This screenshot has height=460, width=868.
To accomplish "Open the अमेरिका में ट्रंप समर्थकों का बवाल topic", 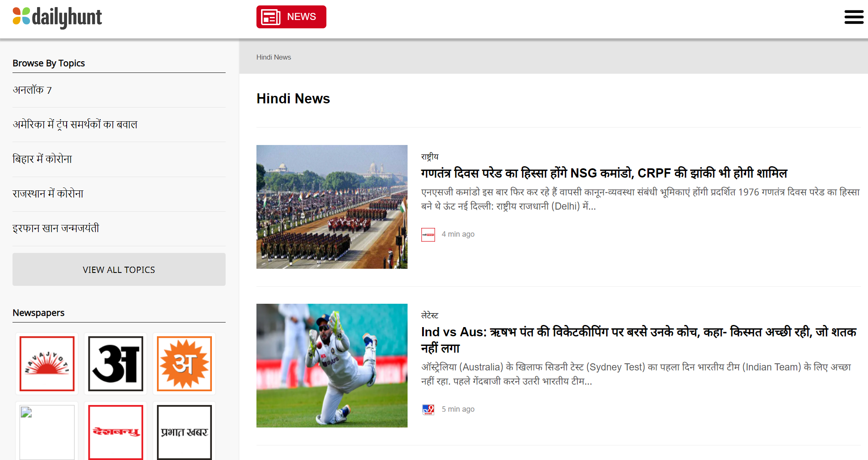I will tap(75, 125).
